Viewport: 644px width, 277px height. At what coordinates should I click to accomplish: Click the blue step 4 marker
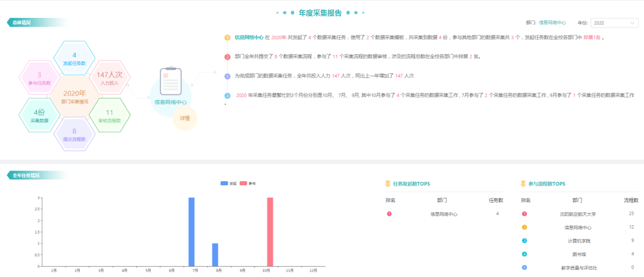pyautogui.click(x=228, y=96)
